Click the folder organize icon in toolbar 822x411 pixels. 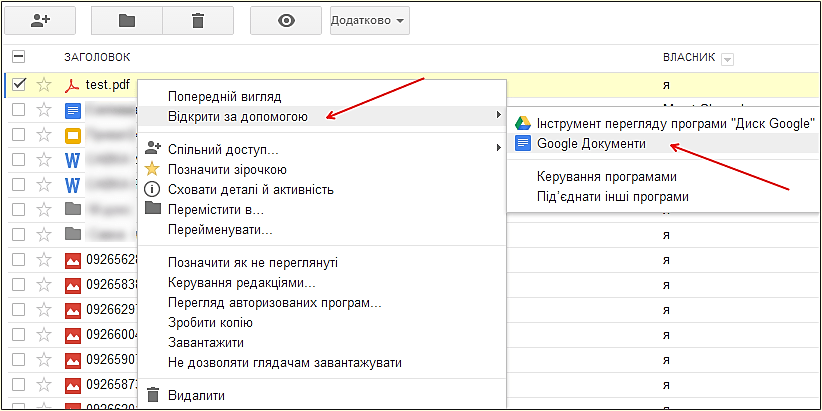click(x=126, y=20)
